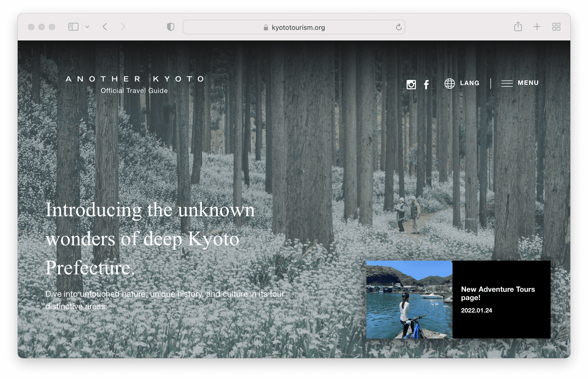Maximize the Safari window
This screenshot has height=380, width=588.
[52, 27]
